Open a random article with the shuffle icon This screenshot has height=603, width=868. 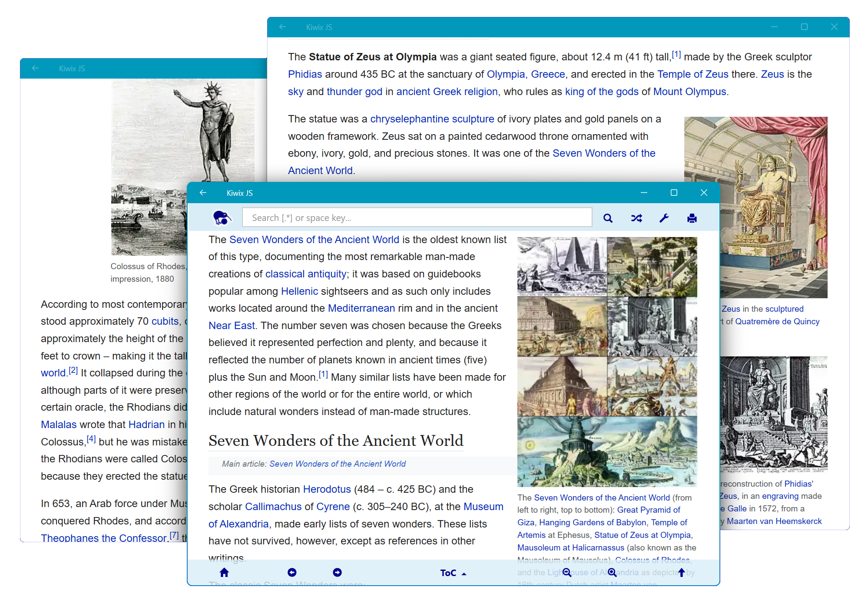636,217
